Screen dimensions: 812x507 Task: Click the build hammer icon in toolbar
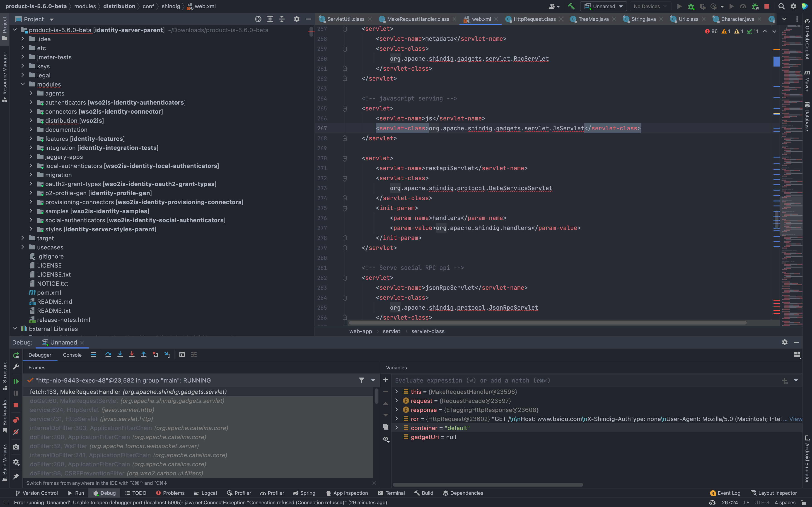click(571, 6)
